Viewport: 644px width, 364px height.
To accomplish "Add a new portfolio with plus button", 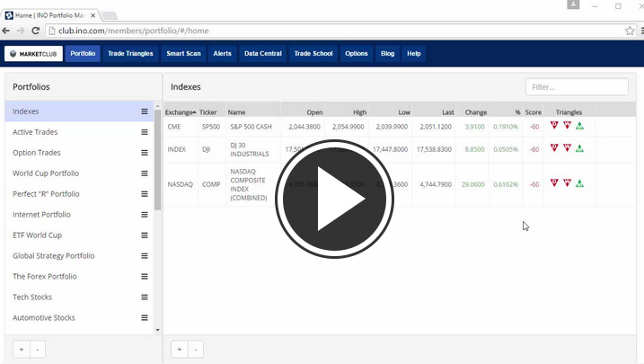I will (21, 350).
